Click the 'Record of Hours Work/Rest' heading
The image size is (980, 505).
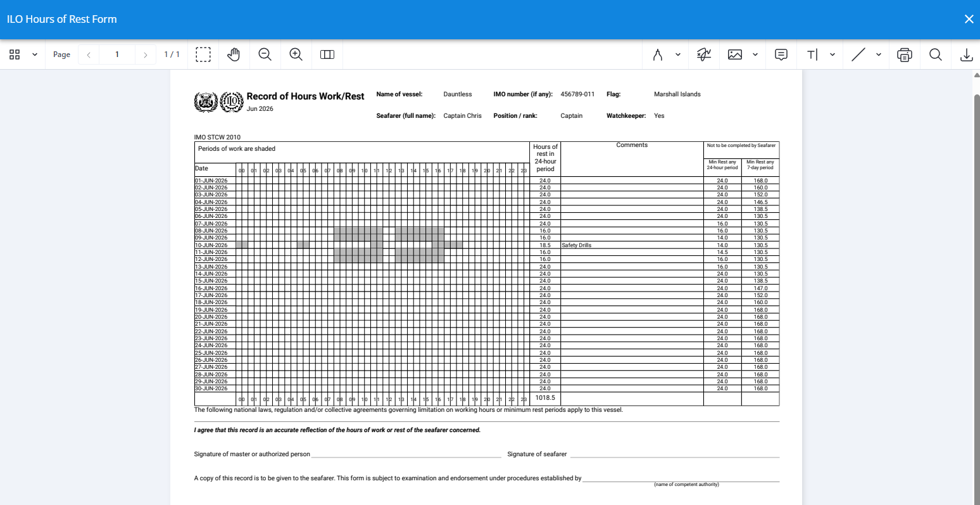(x=305, y=96)
